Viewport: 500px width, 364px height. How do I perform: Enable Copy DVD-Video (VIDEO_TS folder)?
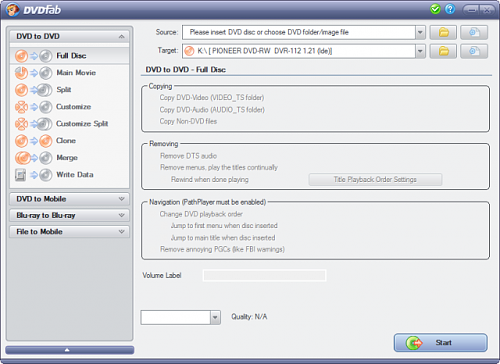[x=212, y=98]
